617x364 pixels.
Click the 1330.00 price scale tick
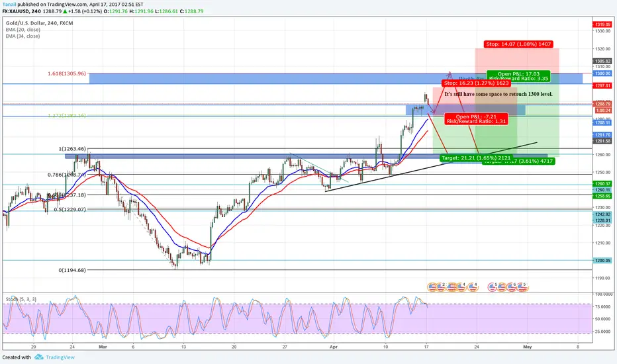(x=602, y=30)
